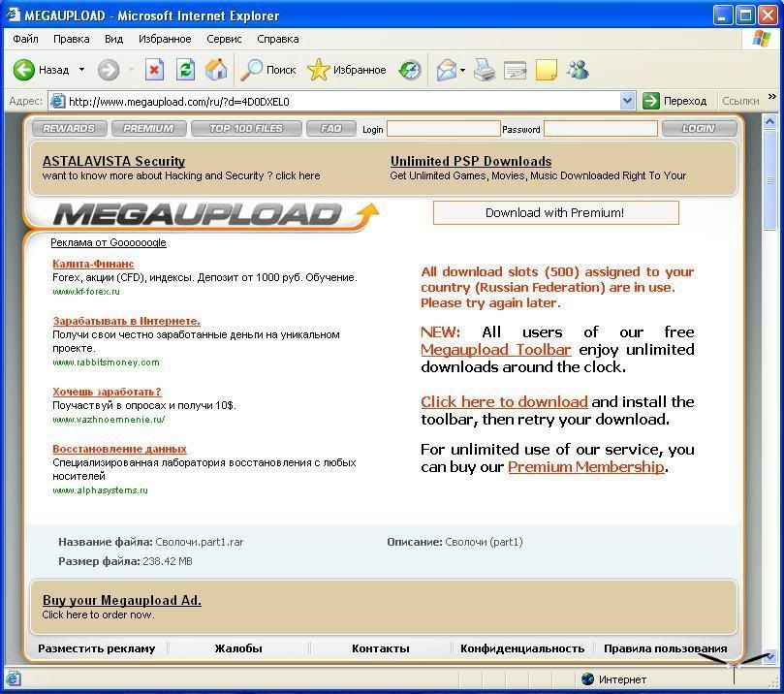Click the 'Click here to download' link

pos(504,402)
